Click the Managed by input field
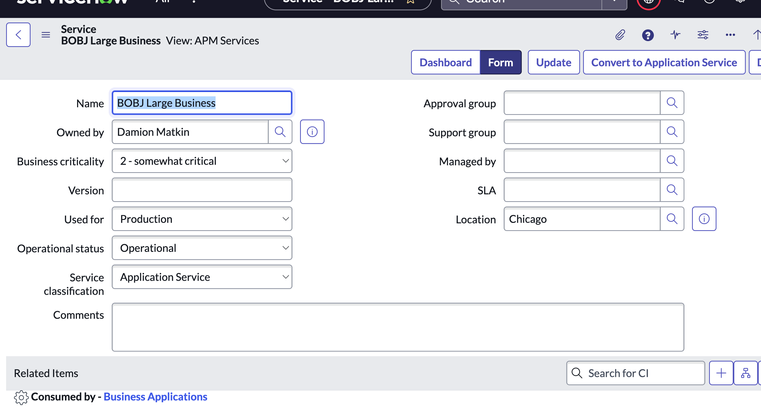Viewport: 761px width, 409px height. pyautogui.click(x=582, y=161)
